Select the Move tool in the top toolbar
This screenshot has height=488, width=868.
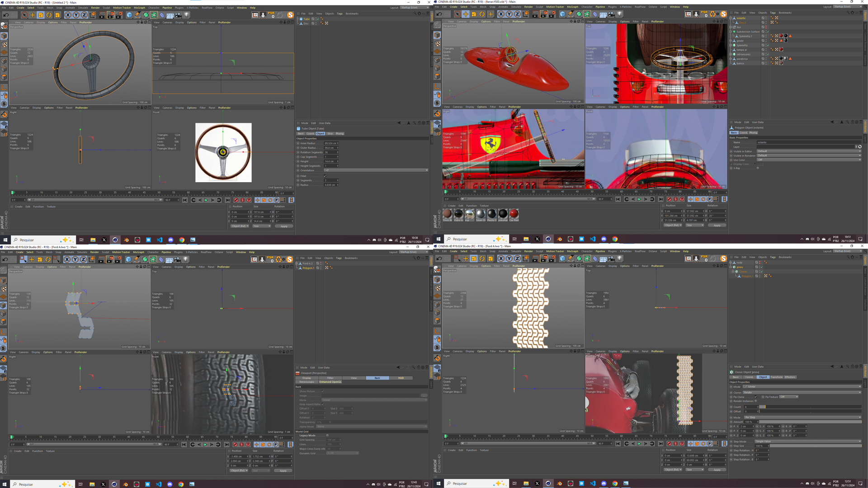pos(33,15)
